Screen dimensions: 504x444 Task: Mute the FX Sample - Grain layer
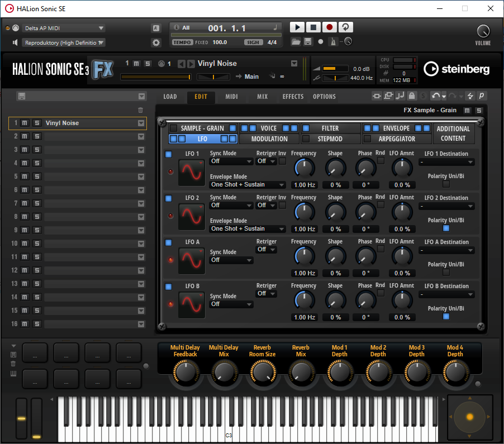click(x=467, y=111)
